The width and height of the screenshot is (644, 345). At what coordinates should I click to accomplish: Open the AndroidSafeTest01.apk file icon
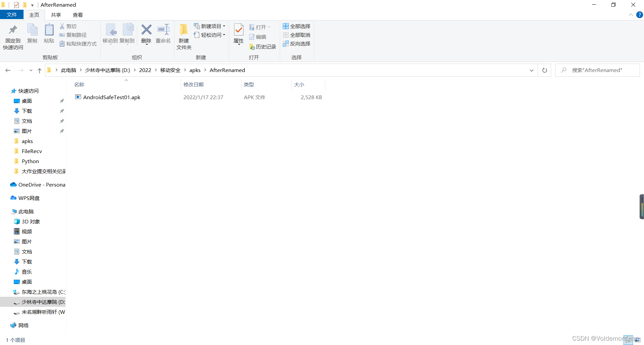[x=78, y=97]
